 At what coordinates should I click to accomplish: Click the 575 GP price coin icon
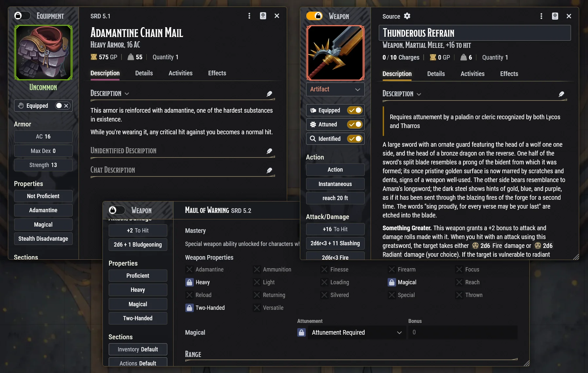(x=94, y=57)
